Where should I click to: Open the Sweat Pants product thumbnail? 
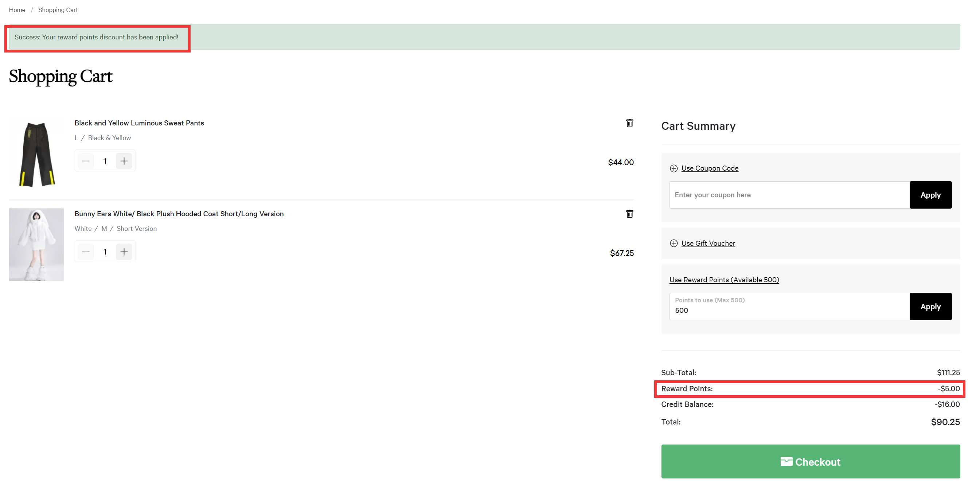point(36,154)
